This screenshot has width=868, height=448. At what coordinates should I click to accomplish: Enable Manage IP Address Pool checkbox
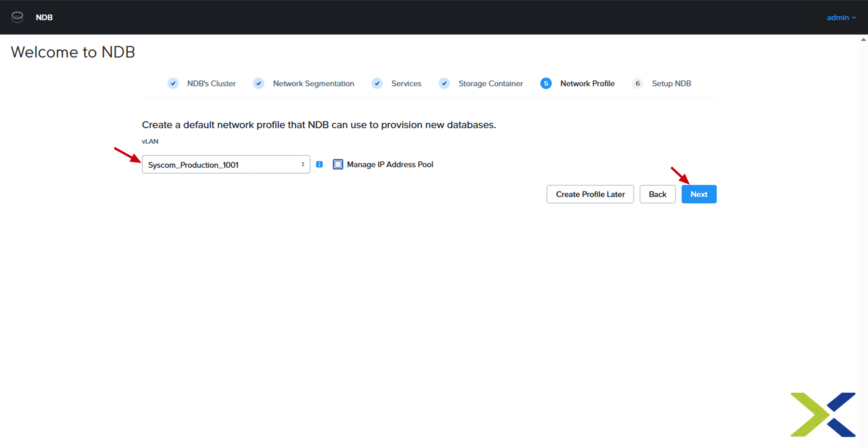[338, 164]
